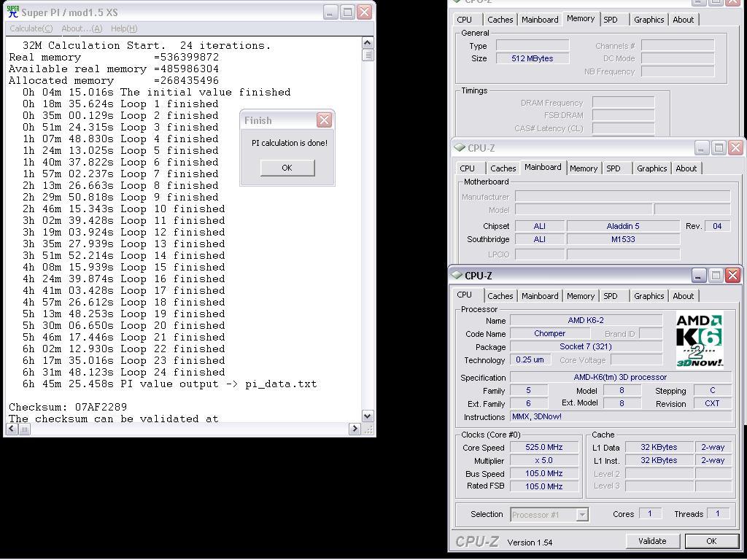Click the Validate button in CPU-Z
Viewport: 747px width, 560px height.
pyautogui.click(x=652, y=541)
